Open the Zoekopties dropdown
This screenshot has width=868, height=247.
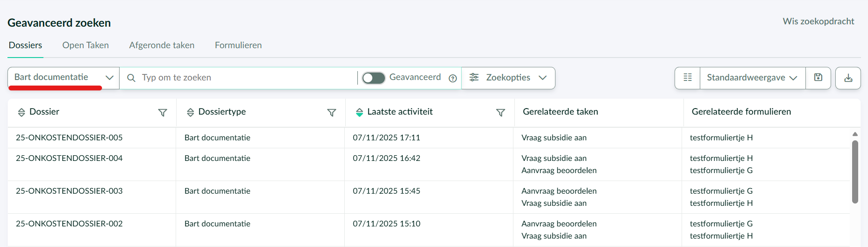[508, 78]
